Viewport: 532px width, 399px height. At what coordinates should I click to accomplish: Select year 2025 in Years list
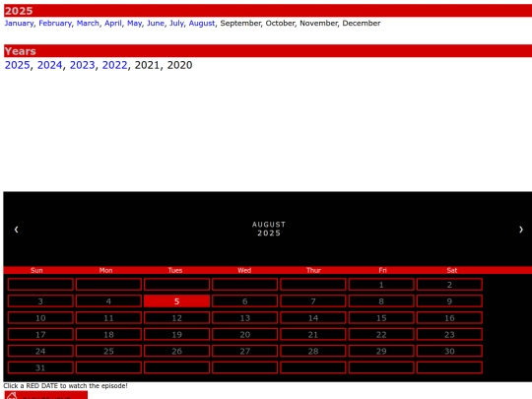18,65
